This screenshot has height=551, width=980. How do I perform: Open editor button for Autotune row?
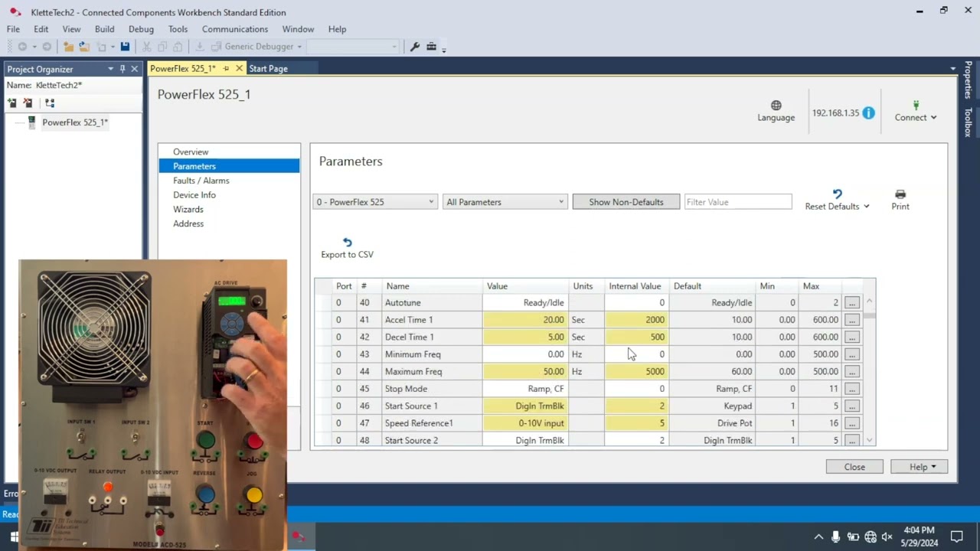click(852, 303)
